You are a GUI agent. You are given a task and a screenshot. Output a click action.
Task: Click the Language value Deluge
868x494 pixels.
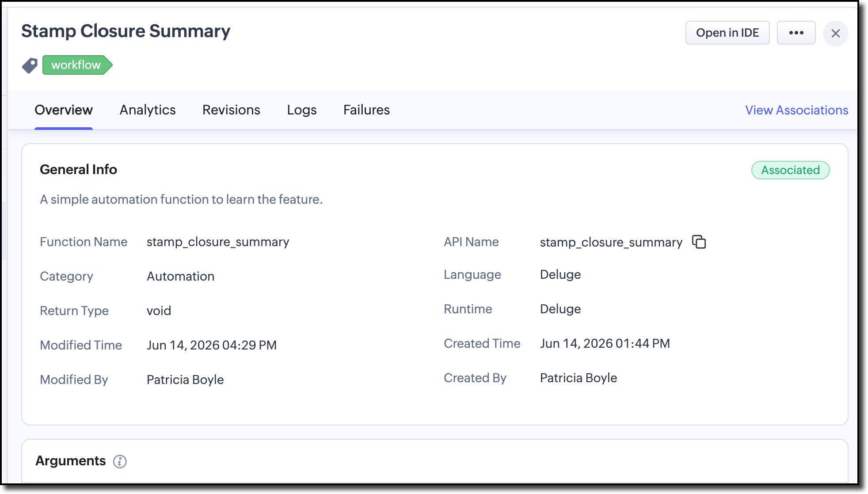click(560, 275)
